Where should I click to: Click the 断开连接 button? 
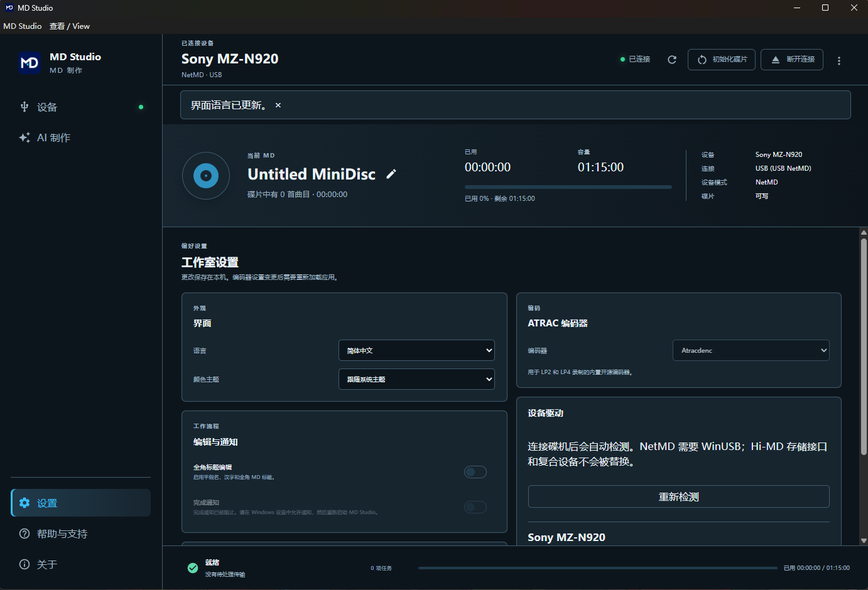click(792, 60)
